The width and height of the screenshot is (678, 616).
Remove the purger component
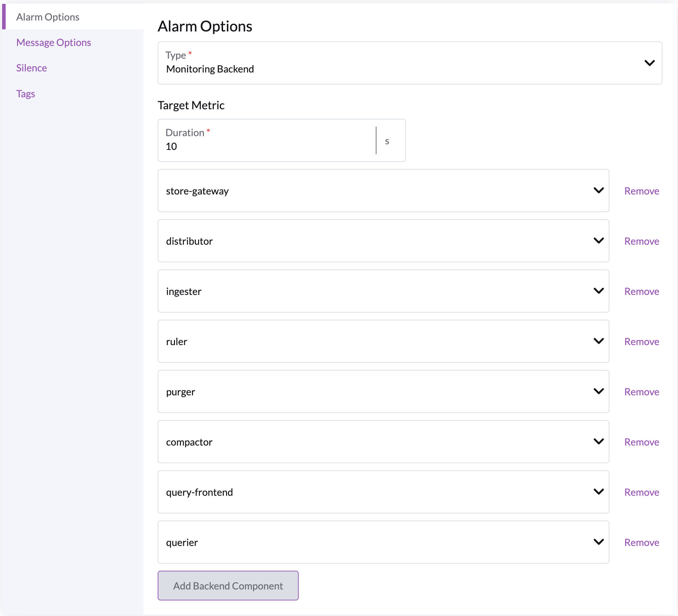point(642,392)
